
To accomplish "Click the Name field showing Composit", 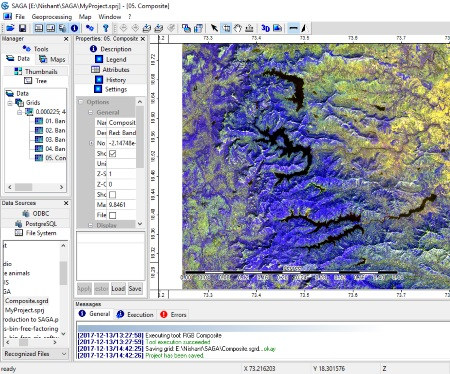I will click(x=122, y=122).
